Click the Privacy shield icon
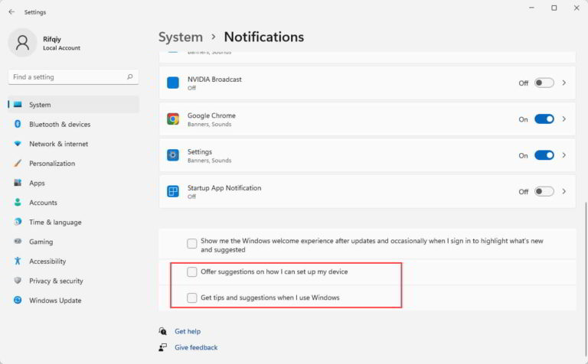Image resolution: width=588 pixels, height=364 pixels. pyautogui.click(x=18, y=281)
